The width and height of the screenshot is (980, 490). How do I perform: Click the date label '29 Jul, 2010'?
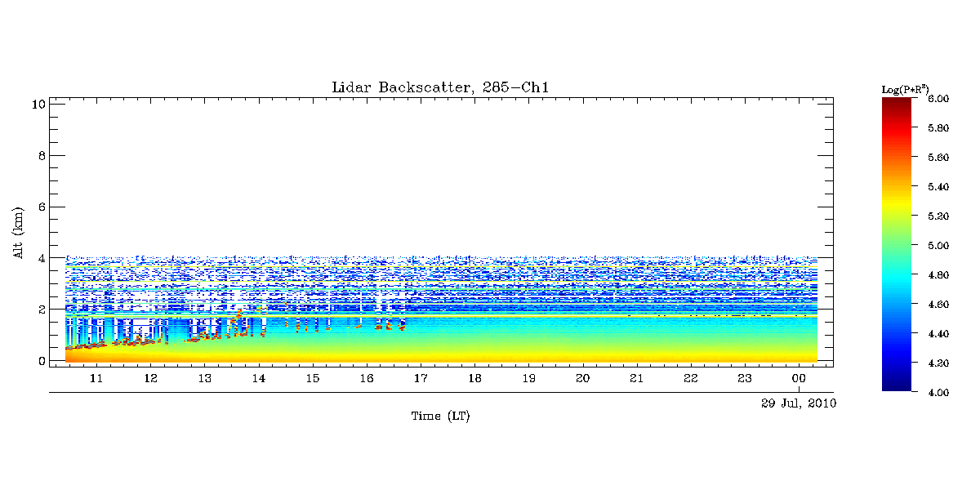(x=799, y=403)
